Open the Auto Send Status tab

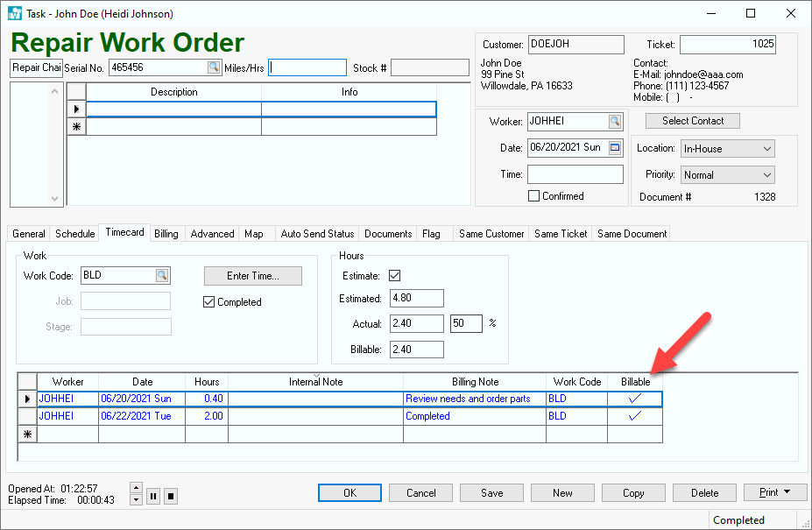[317, 234]
